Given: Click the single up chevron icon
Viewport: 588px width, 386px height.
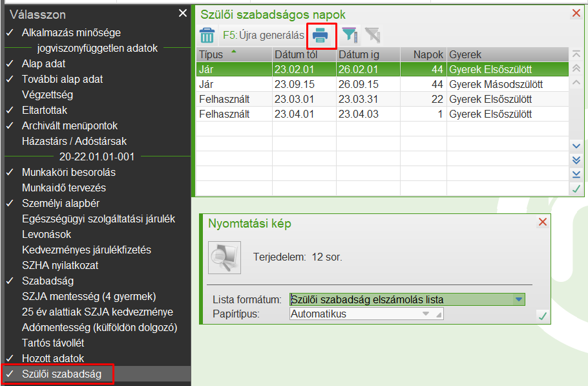Looking at the screenshot, I should coord(576,82).
